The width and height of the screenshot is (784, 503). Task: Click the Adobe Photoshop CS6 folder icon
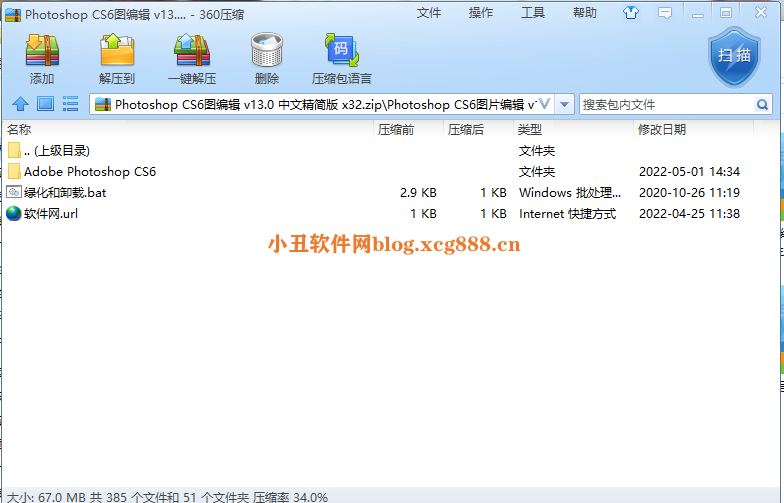[14, 172]
